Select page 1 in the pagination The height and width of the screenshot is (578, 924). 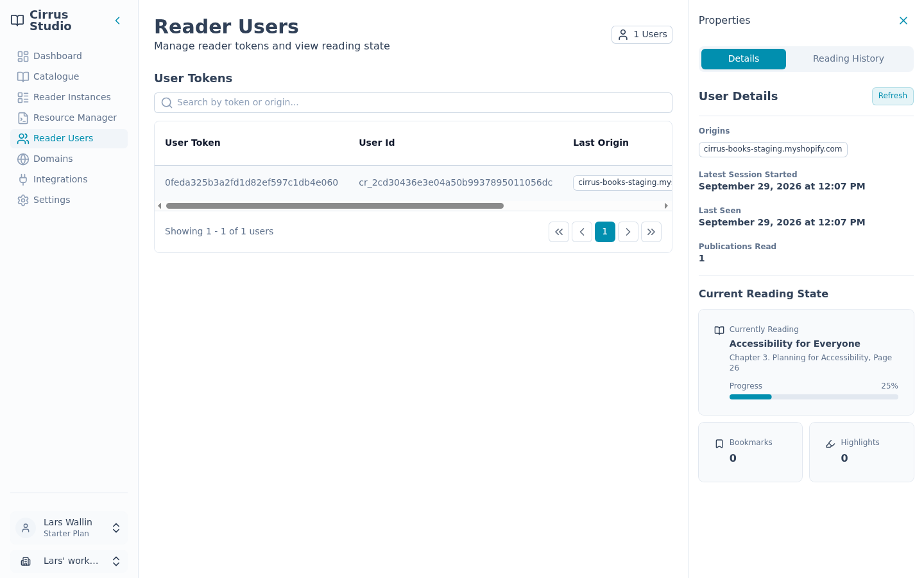pos(605,232)
